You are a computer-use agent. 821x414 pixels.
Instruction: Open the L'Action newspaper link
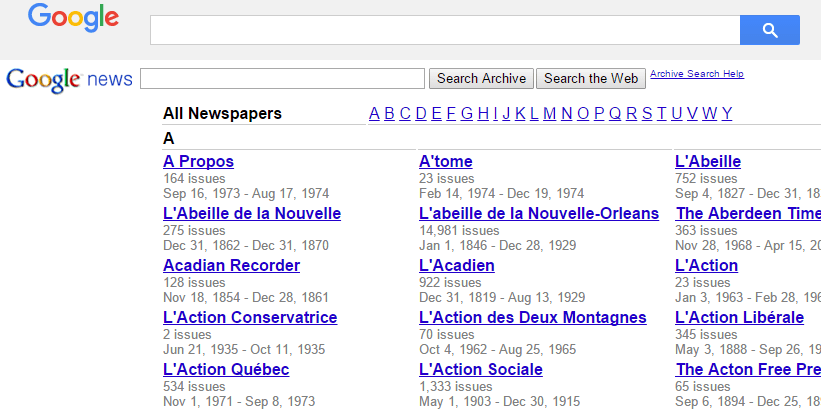(x=706, y=265)
